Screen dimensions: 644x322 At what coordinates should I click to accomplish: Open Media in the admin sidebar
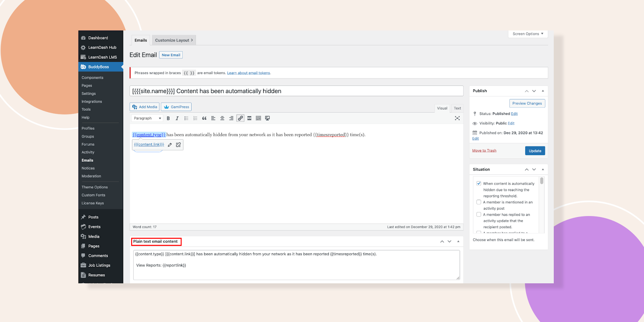pos(101,237)
